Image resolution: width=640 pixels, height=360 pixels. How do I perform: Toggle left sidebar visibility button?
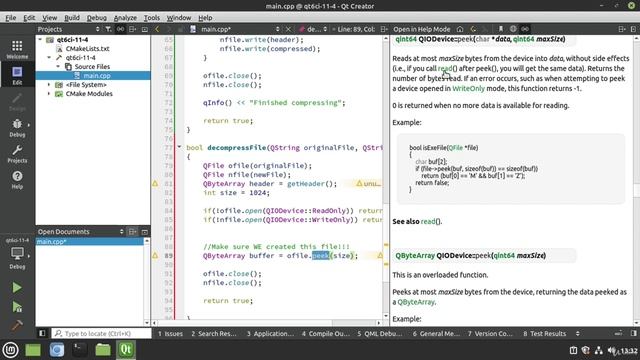(42, 333)
